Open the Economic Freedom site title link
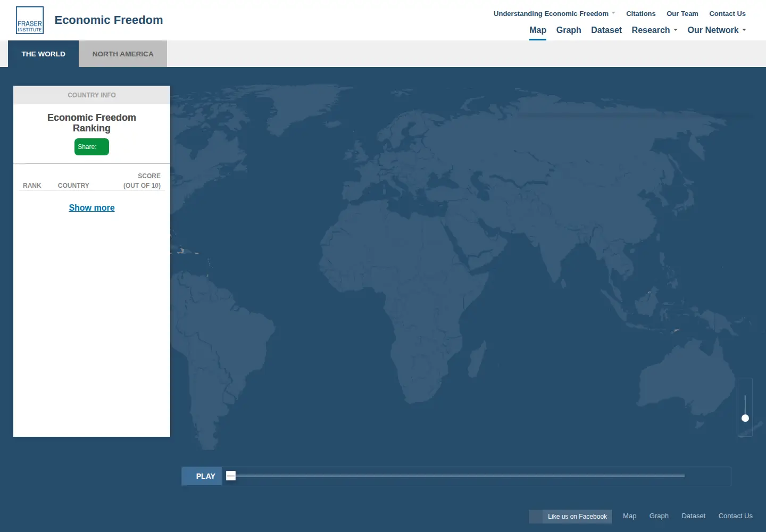This screenshot has height=532, width=766. coord(109,20)
